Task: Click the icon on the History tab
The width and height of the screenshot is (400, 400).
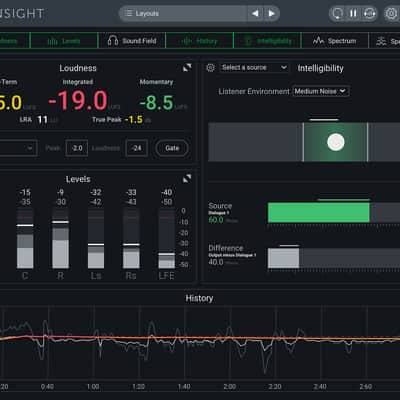Action: (186, 41)
